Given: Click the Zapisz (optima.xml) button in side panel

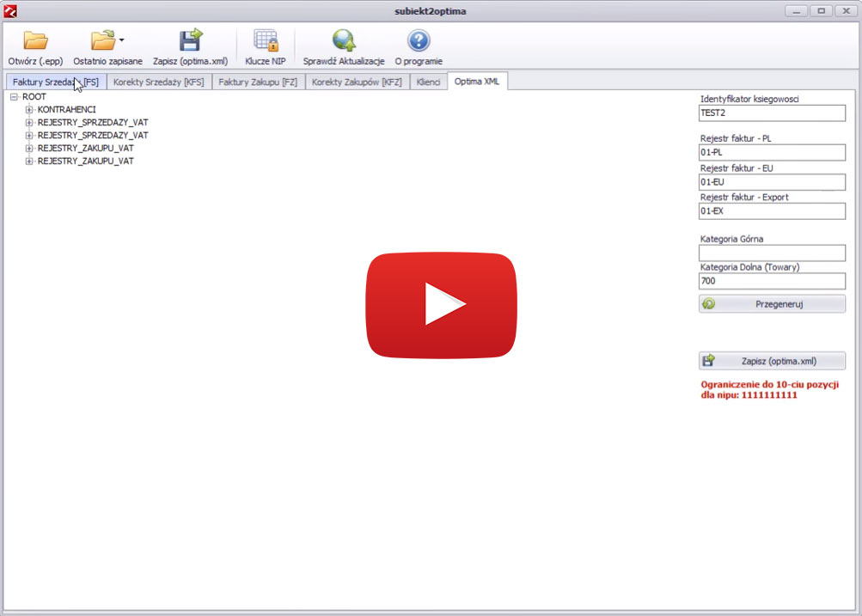Looking at the screenshot, I should coord(772,361).
